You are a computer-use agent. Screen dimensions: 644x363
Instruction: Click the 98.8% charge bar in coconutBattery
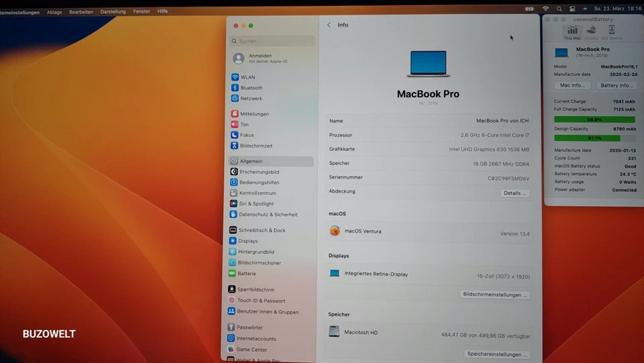tap(594, 119)
